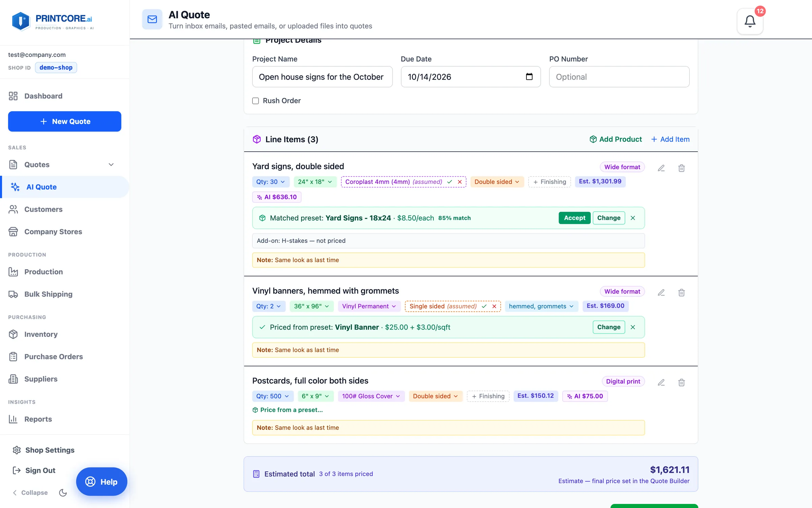
Task: Open the calendar picker for Due Date
Action: 529,77
